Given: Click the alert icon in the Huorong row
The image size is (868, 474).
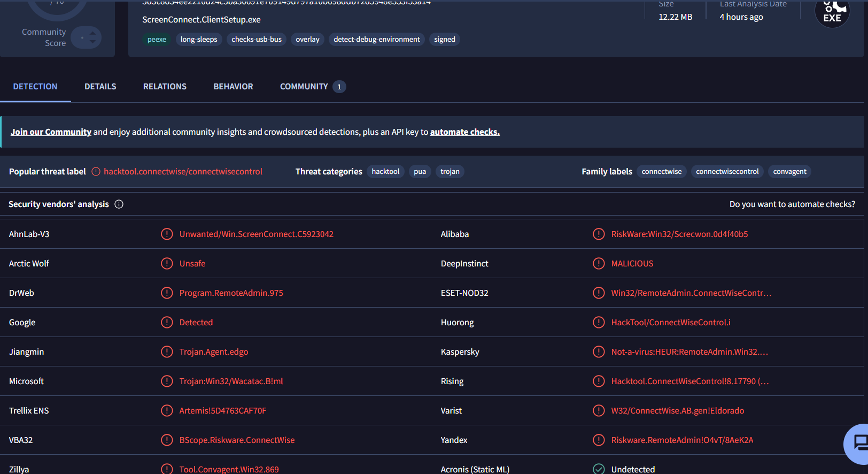Looking at the screenshot, I should pos(599,323).
